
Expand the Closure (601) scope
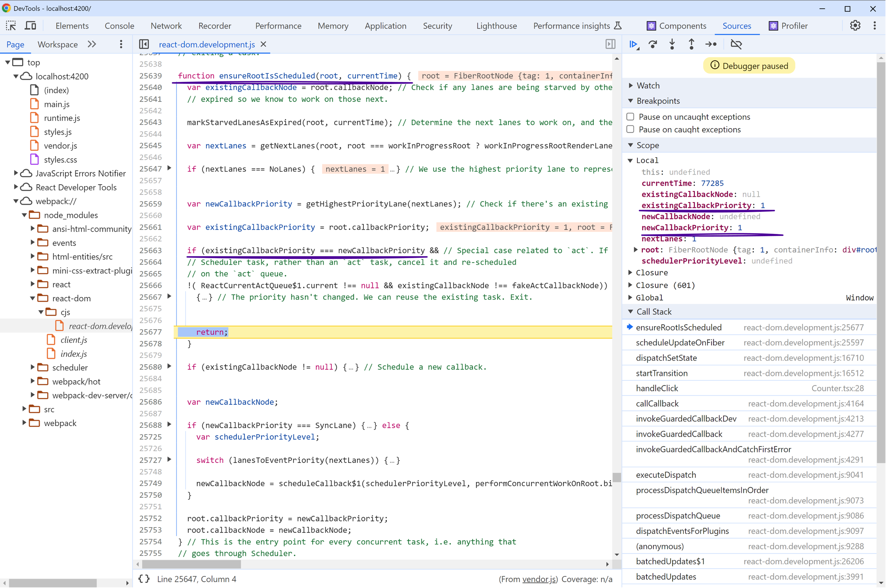point(630,285)
